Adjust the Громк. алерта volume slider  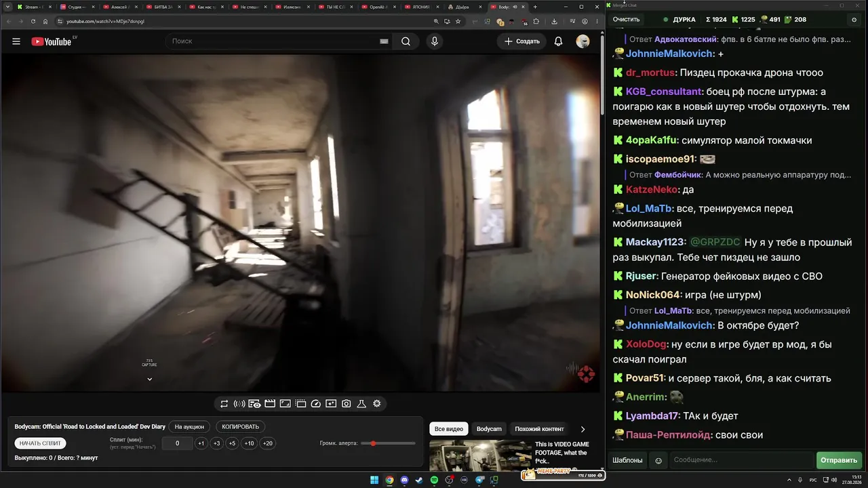pos(389,443)
